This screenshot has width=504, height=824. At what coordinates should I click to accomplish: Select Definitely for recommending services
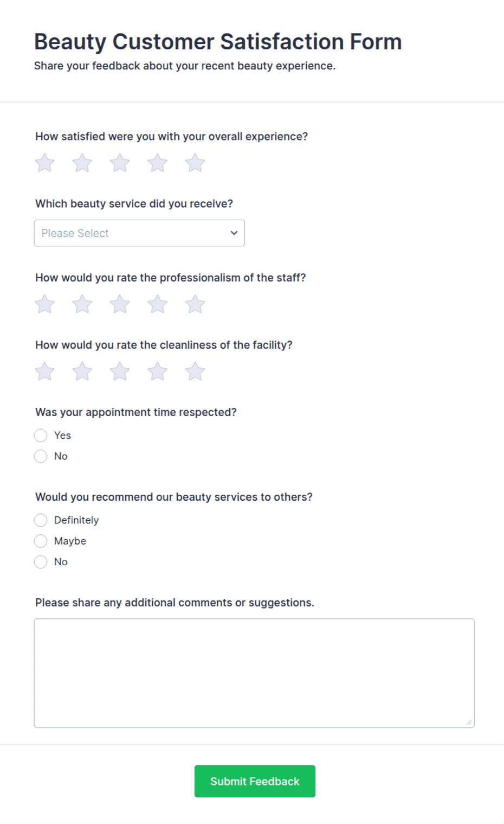point(41,520)
